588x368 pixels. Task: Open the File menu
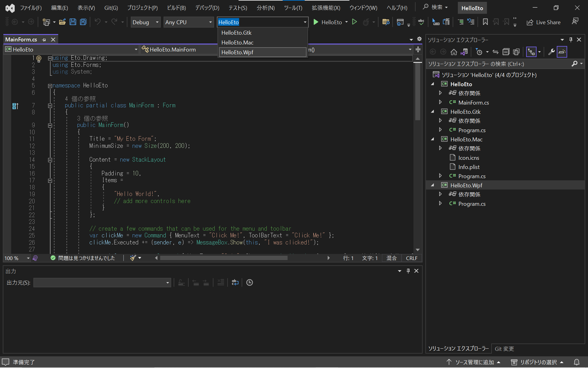point(31,8)
